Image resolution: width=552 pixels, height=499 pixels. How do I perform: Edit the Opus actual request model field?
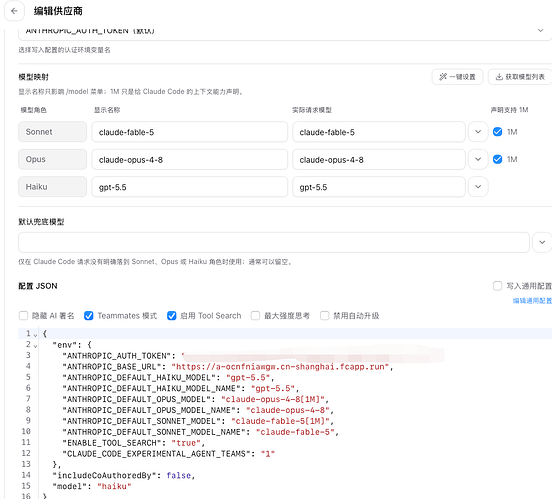click(379, 160)
